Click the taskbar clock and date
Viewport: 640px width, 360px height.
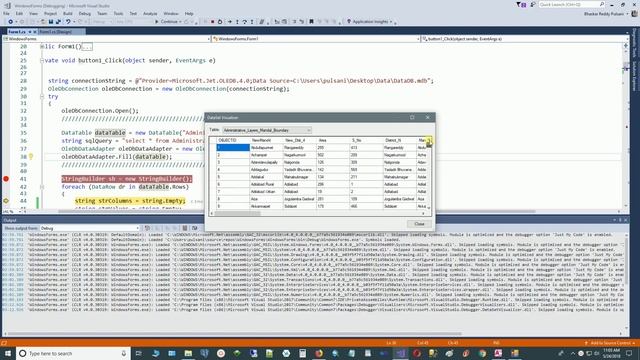611,353
